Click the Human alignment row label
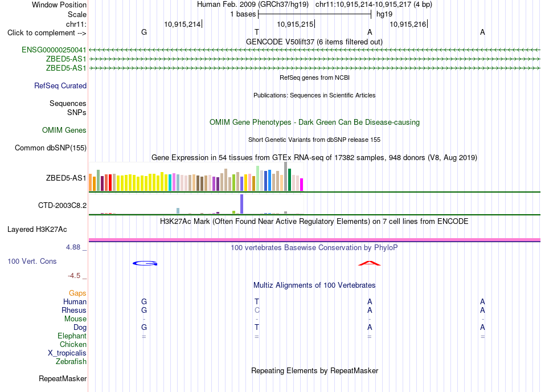Screen dimensions: 541x392 coord(75,301)
